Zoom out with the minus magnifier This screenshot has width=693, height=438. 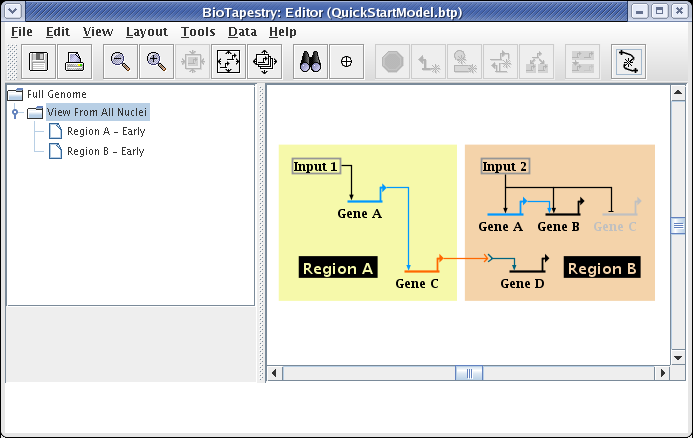point(120,61)
